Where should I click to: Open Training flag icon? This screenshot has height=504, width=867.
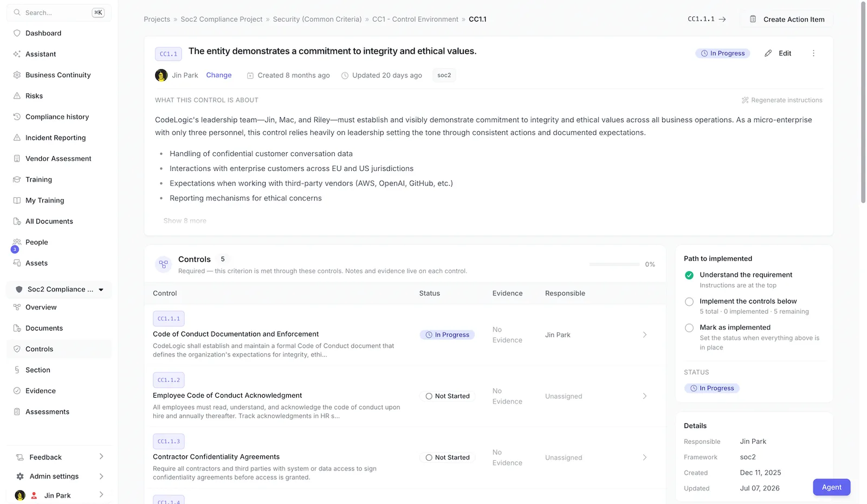(x=17, y=179)
